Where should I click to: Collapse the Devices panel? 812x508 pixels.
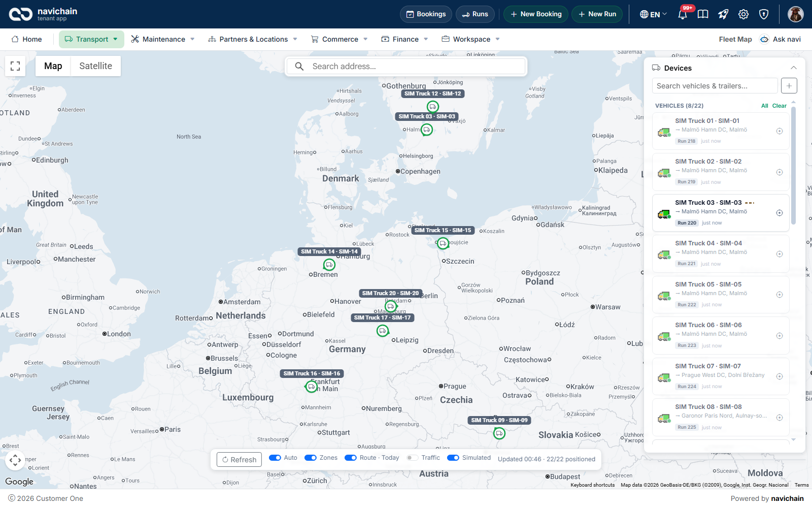(794, 68)
